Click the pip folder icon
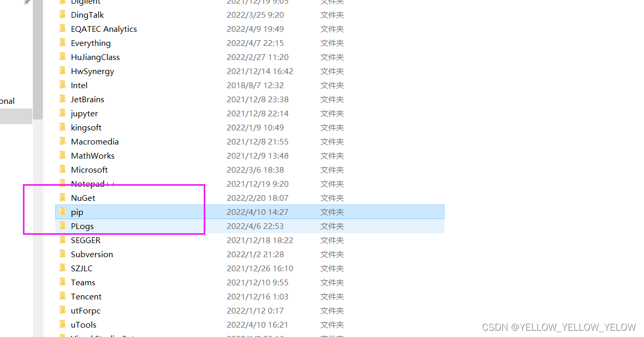Image resolution: width=644 pixels, height=337 pixels. click(x=63, y=212)
